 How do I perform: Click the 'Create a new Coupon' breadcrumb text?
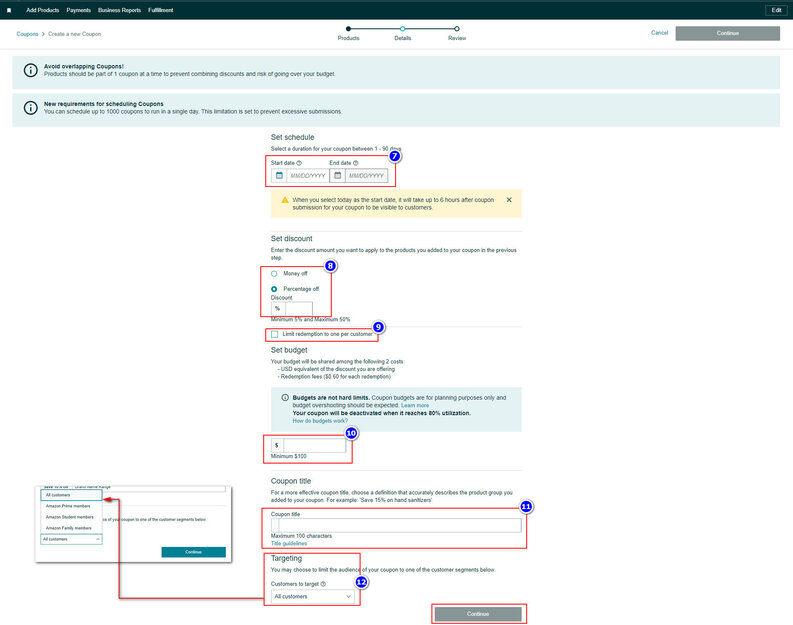[74, 34]
